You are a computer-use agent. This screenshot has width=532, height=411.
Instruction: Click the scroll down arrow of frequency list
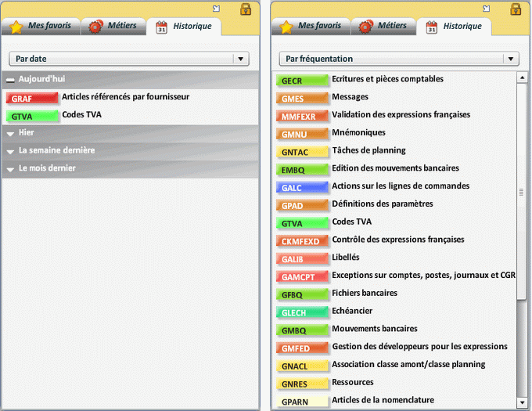(x=522, y=404)
